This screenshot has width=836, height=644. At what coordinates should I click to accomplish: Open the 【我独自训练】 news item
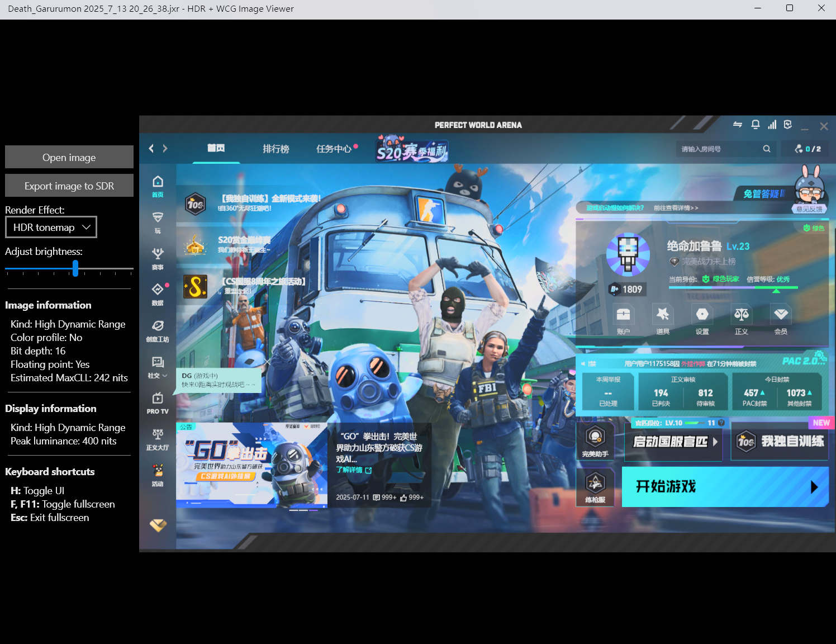254,203
